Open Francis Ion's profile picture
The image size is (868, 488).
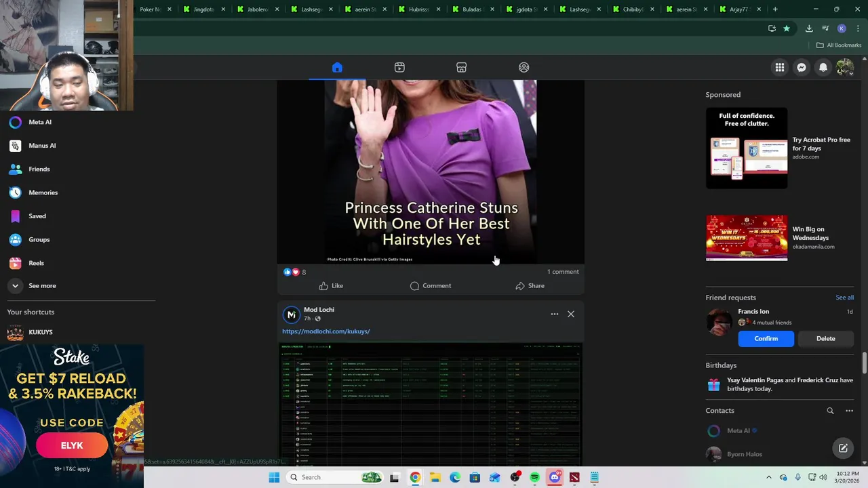(x=719, y=322)
